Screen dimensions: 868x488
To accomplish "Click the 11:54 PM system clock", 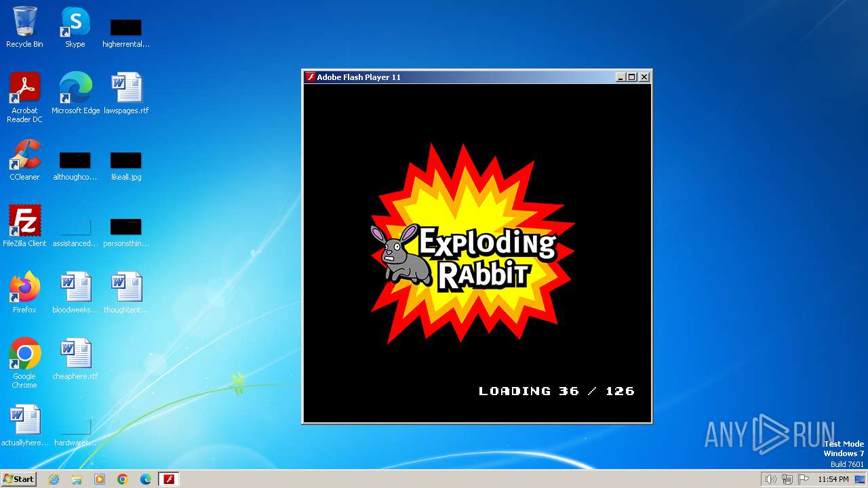I will click(x=833, y=479).
